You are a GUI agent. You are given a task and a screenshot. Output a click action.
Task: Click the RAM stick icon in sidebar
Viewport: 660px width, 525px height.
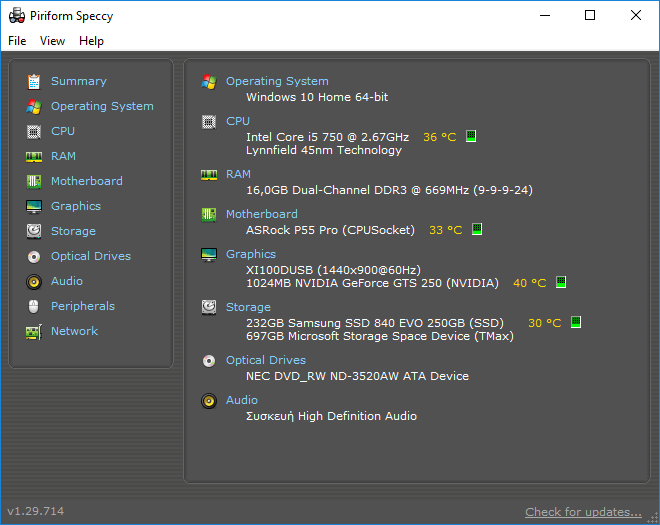click(x=34, y=157)
